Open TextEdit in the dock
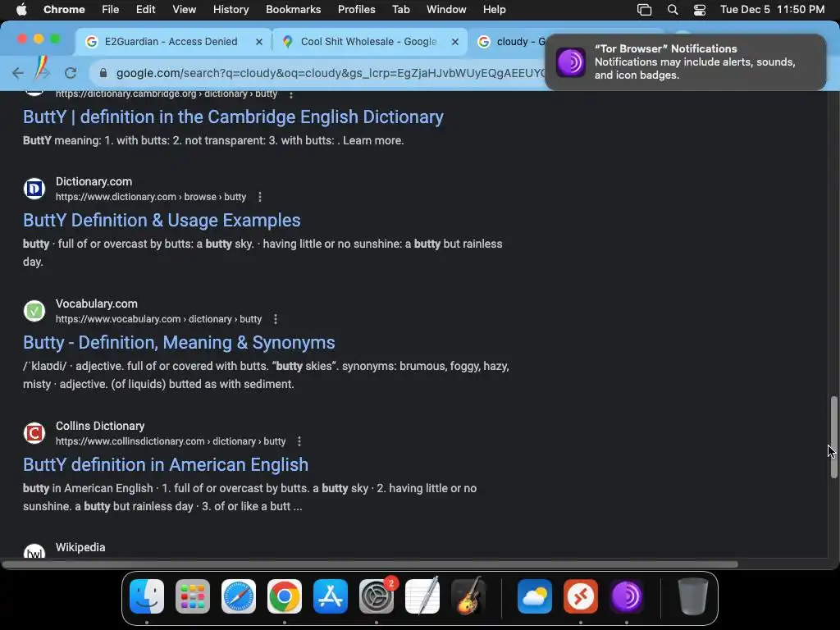Image resolution: width=840 pixels, height=630 pixels. point(422,596)
